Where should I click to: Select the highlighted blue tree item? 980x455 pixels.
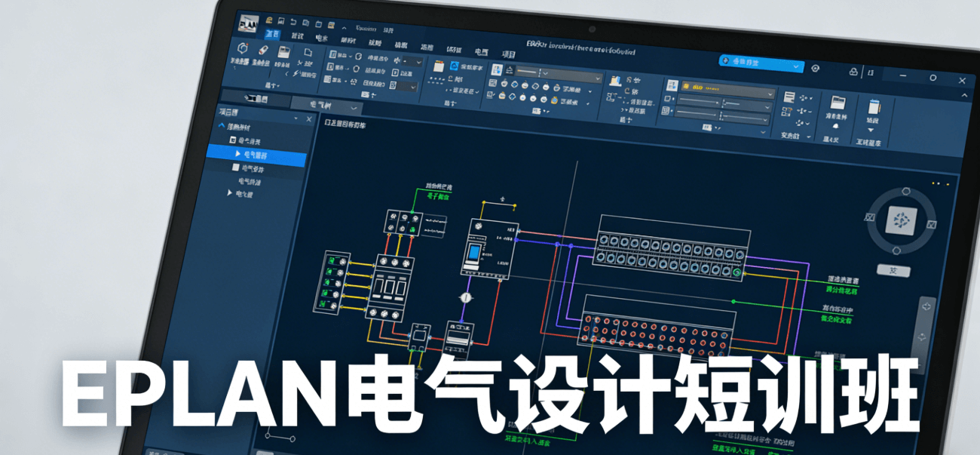256,155
